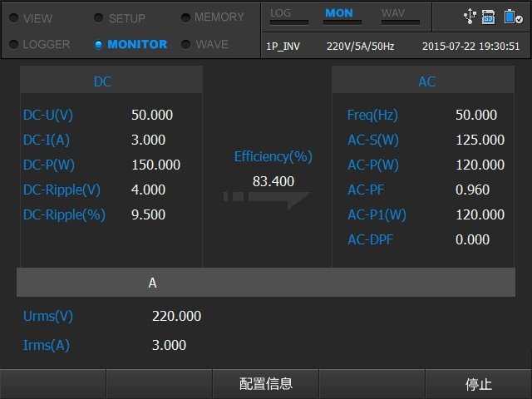Switch to WAVE mode
532x399 pixels.
[x=204, y=44]
